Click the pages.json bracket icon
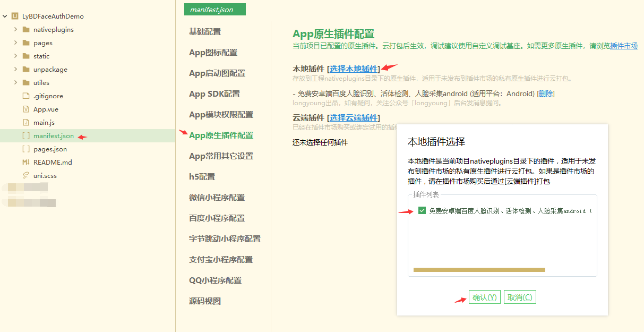Image resolution: width=644 pixels, height=332 pixels. tap(26, 149)
